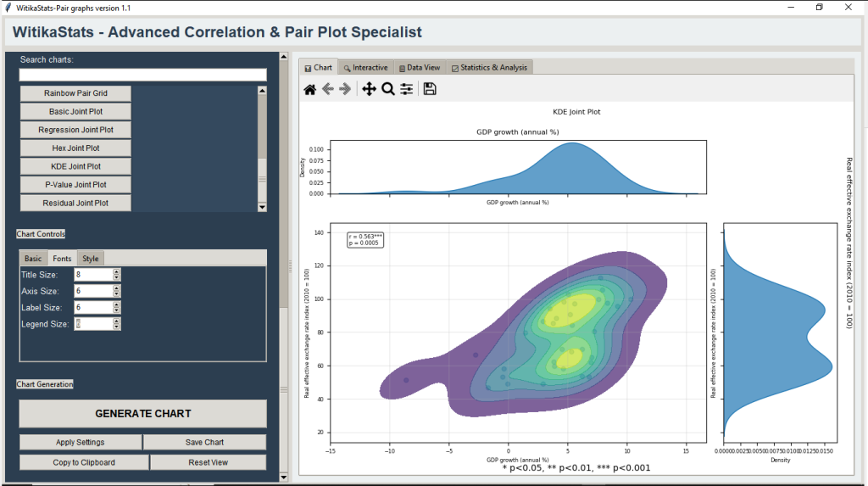The width and height of the screenshot is (868, 486).
Task: Click the Label Size value field
Action: pos(93,308)
